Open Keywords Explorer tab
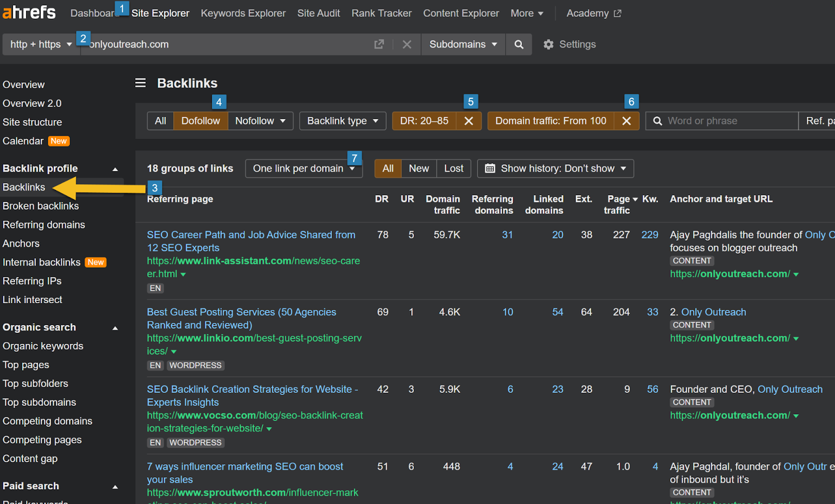Viewport: 835px width, 504px height. tap(243, 14)
